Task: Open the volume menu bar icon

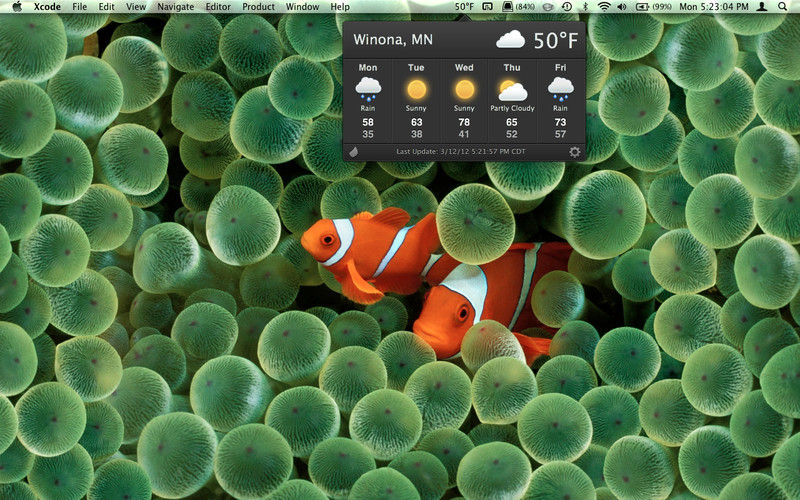Action: coord(621,7)
